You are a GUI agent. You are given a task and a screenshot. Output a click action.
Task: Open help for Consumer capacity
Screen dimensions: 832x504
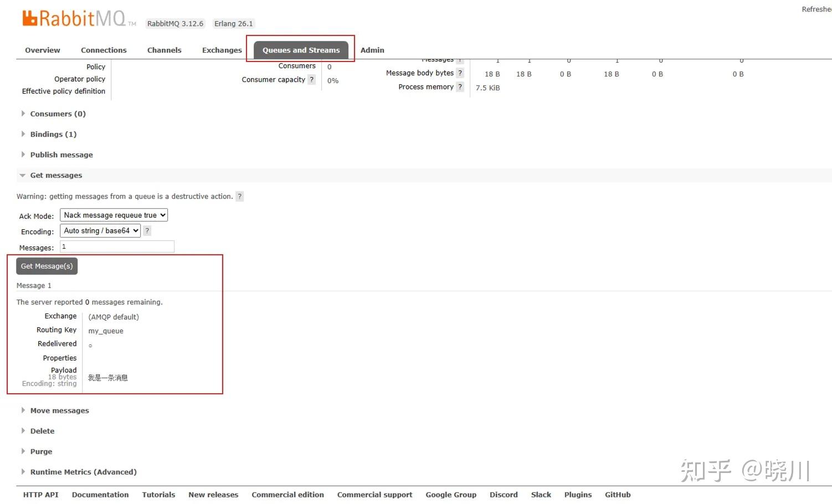312,80
